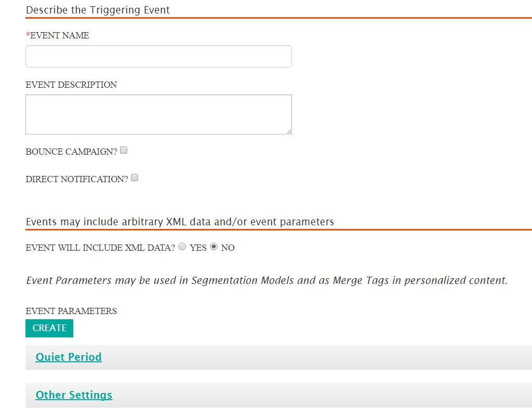Click the Other Settings panel bar
The image size is (532, 408).
click(x=278, y=395)
